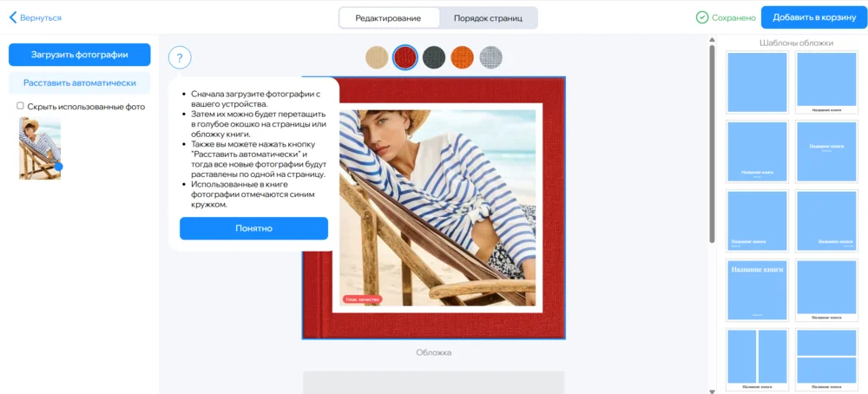Viewport: 868px width, 394px height.
Task: Click the question mark help icon
Action: pyautogui.click(x=180, y=58)
